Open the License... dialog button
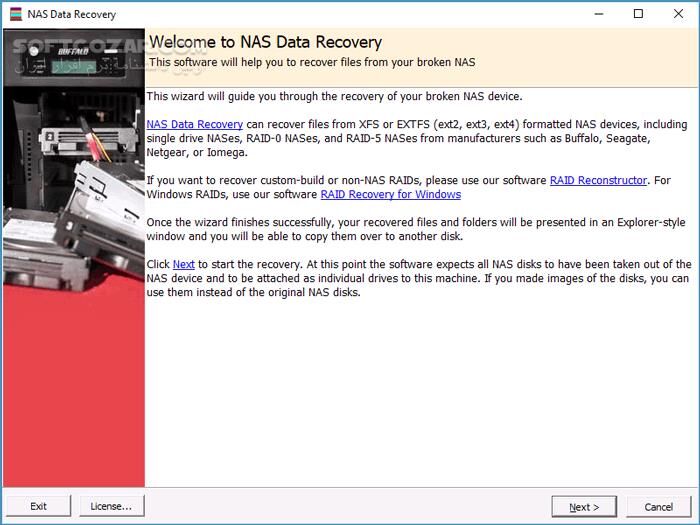 tap(112, 506)
